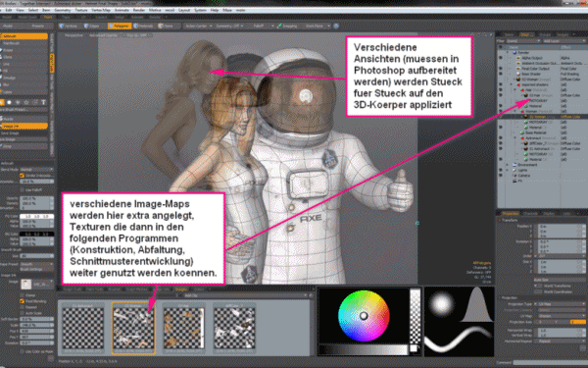
Task: Open the Render menu in the menu bar
Action: [x=139, y=10]
